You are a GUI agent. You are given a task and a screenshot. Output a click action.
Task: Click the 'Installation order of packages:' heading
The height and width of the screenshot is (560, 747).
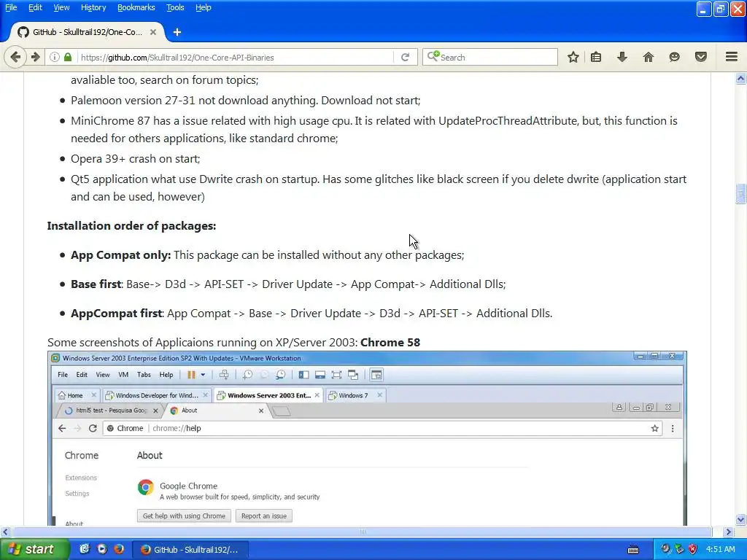point(131,226)
